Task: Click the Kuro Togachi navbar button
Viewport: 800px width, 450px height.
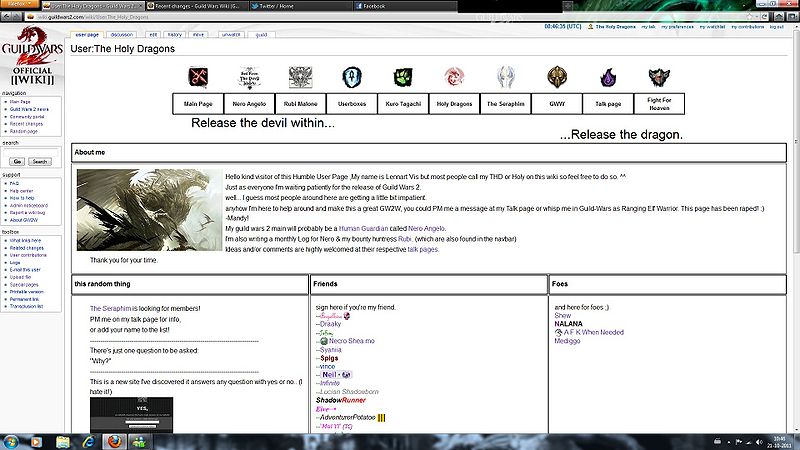Action: (403, 104)
